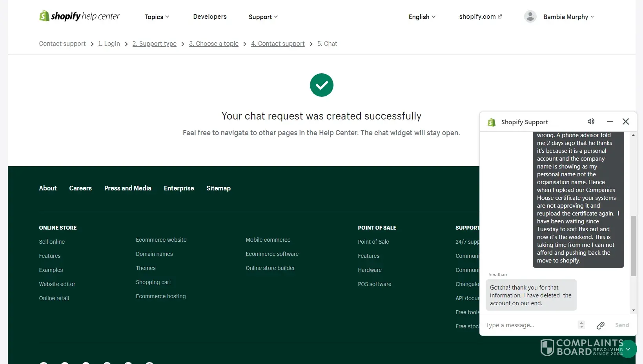Click the Ecommerce website link
This screenshot has height=364, width=643.
(x=161, y=240)
